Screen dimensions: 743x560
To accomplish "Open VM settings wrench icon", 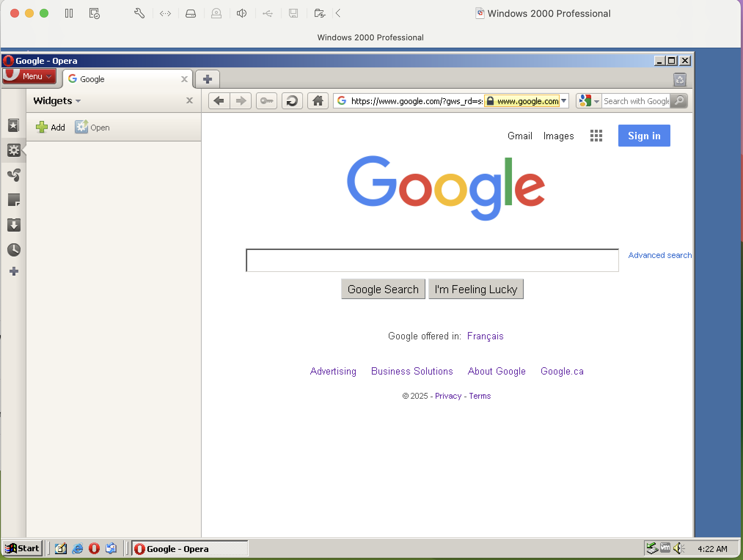I will 139,14.
